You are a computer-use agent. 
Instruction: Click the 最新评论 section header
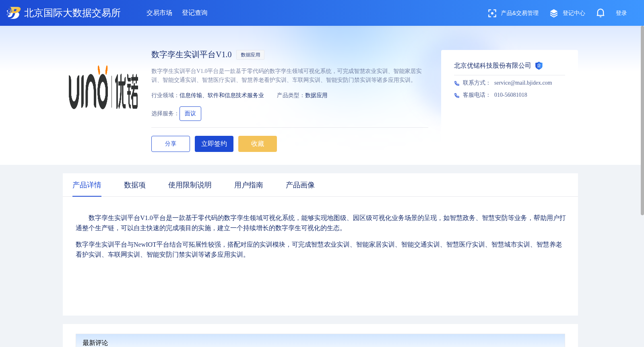coord(95,343)
